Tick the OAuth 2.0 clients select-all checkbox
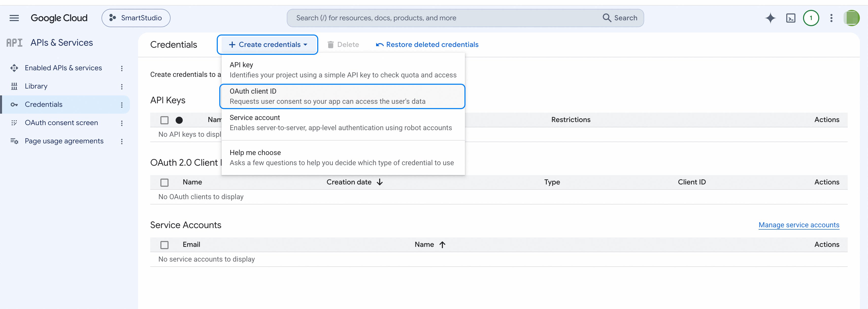 [x=164, y=182]
